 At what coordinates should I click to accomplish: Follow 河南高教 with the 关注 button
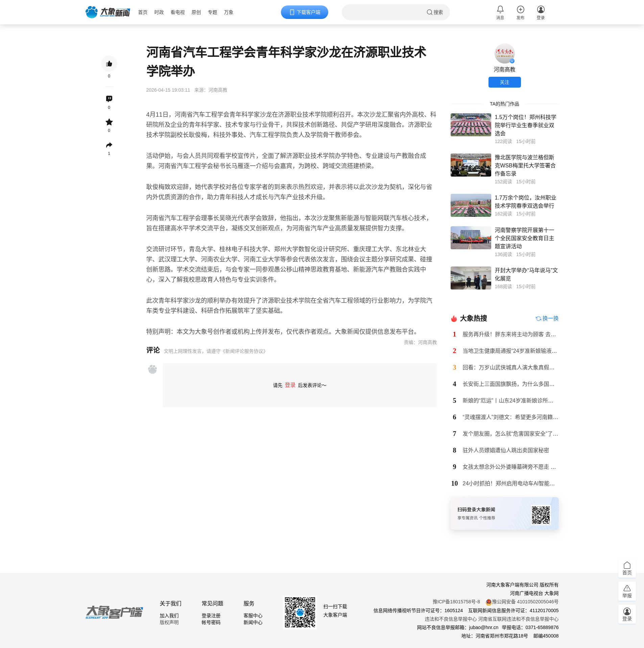[x=504, y=82]
